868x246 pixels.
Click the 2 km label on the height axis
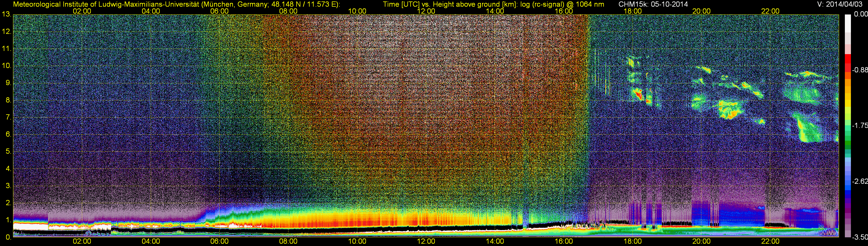(8, 203)
